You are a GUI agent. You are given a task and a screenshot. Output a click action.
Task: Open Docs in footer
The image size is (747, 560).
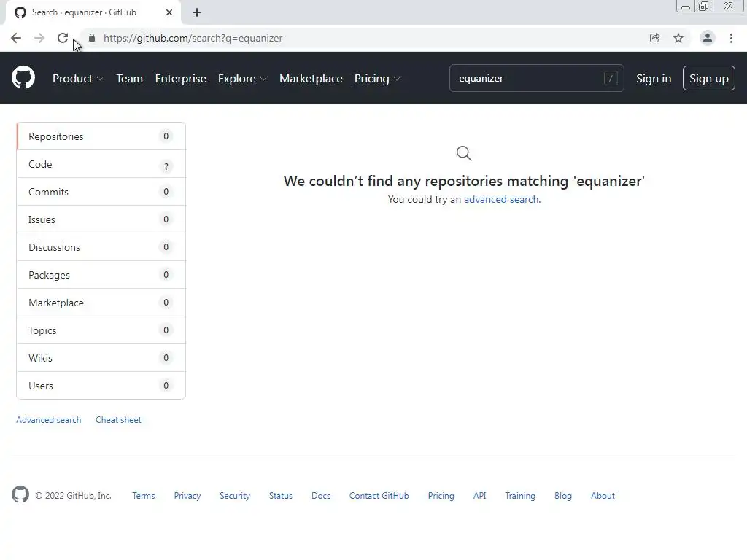point(321,496)
